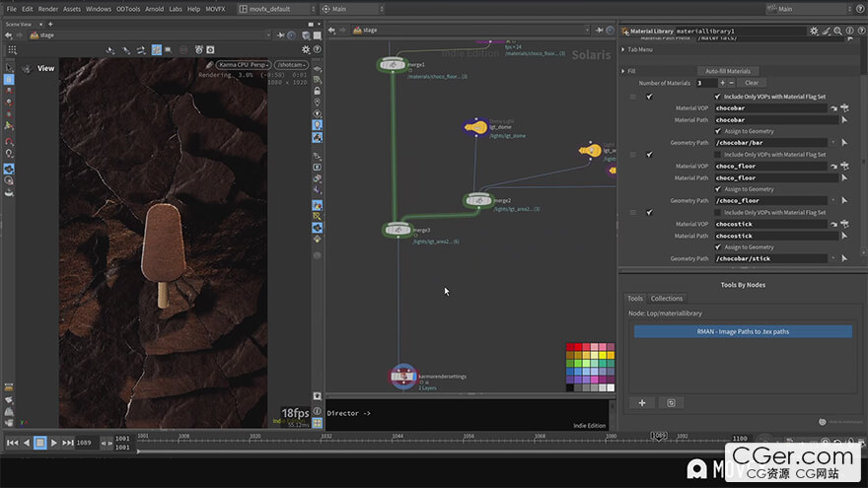Click the merge3 node icon

point(398,230)
